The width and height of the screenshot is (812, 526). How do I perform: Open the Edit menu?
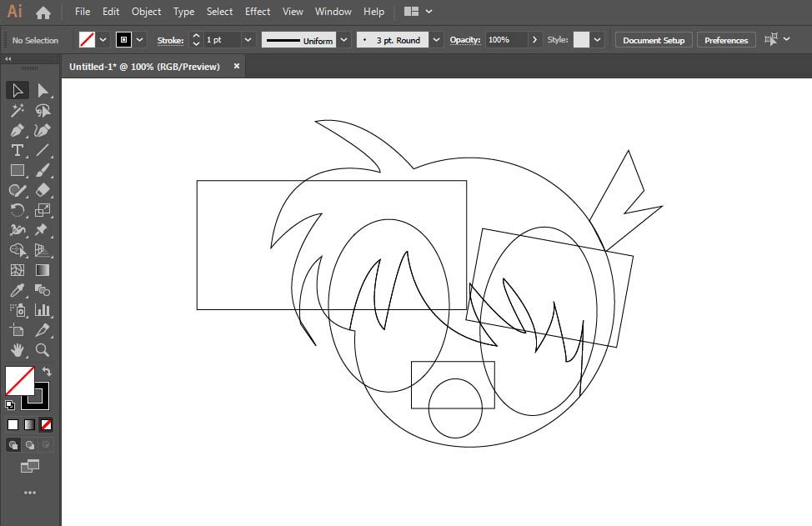tap(111, 12)
